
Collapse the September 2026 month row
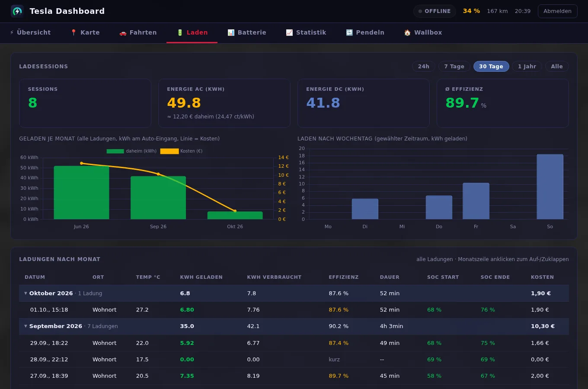tap(294, 326)
